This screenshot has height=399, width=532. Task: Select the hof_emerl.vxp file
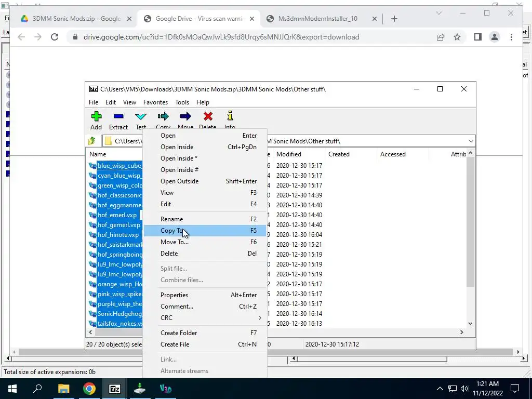pyautogui.click(x=117, y=215)
